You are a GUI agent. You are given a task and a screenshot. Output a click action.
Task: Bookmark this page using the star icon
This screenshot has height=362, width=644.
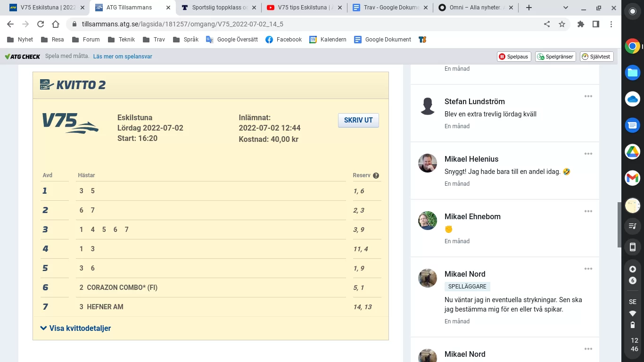pyautogui.click(x=561, y=24)
